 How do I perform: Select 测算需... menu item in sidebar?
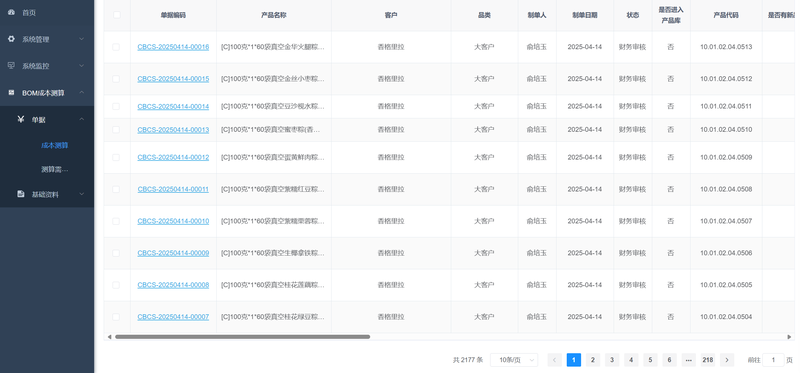pyautogui.click(x=55, y=169)
